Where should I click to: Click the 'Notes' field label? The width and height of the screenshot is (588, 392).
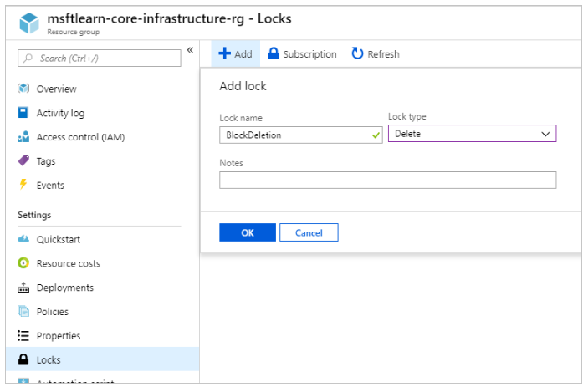(231, 163)
